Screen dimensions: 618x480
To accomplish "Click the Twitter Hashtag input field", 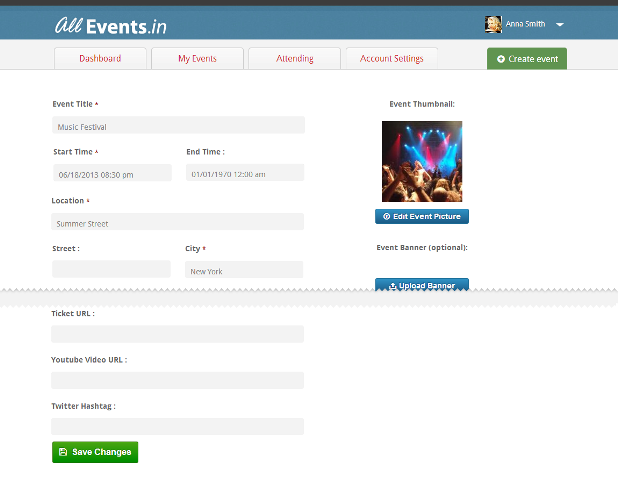I will 178,426.
